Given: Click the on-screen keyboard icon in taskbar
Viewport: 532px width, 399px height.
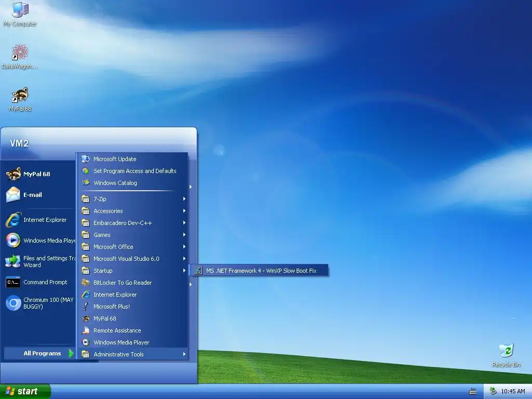Looking at the screenshot, I should [473, 392].
